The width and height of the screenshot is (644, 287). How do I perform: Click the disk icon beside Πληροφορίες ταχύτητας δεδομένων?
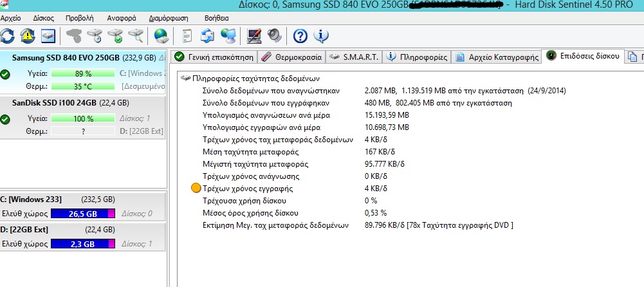click(186, 78)
